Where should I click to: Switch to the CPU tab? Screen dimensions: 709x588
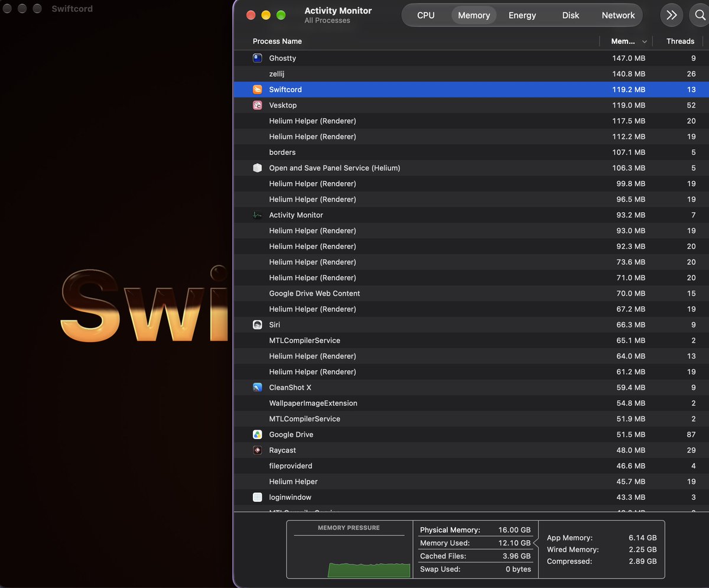pos(426,15)
